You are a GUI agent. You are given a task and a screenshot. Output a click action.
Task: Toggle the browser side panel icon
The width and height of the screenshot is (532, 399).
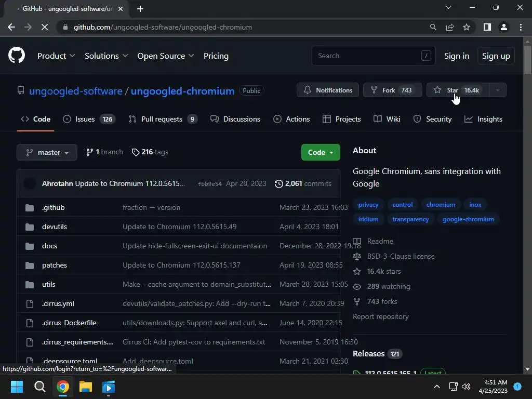point(487,27)
